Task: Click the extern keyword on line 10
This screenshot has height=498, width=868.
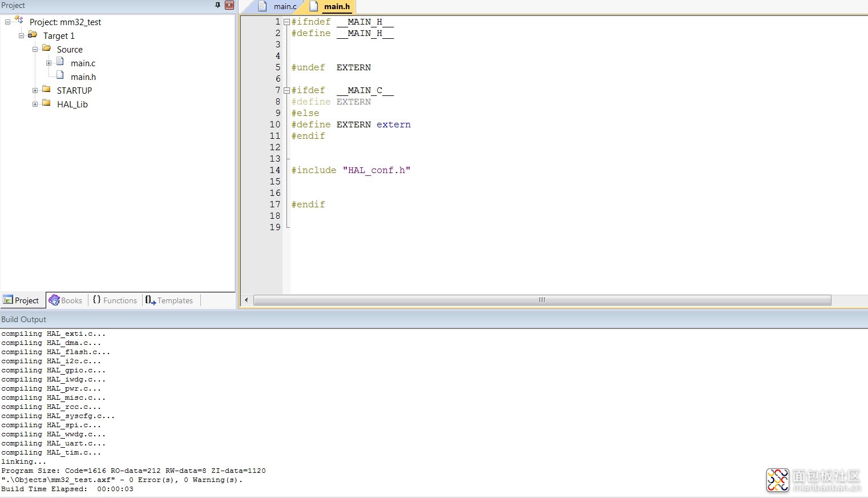Action: pyautogui.click(x=393, y=124)
